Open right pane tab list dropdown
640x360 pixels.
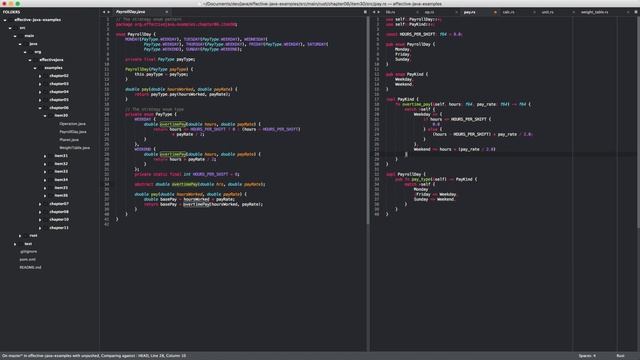click(636, 12)
